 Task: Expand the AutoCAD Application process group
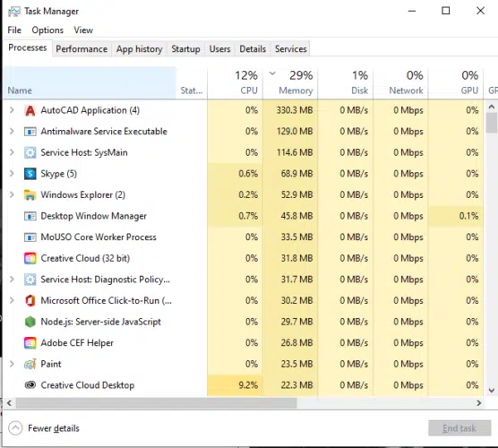(12, 110)
